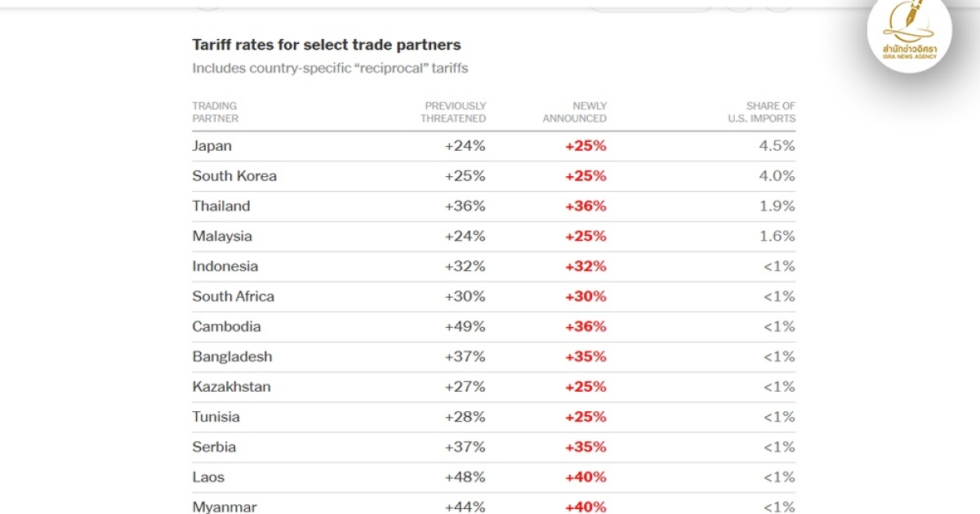
Task: Click the Isra News Agency logo
Action: (x=909, y=33)
